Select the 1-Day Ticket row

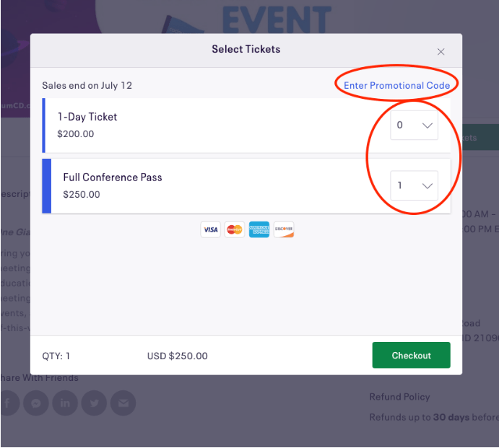[246, 126]
